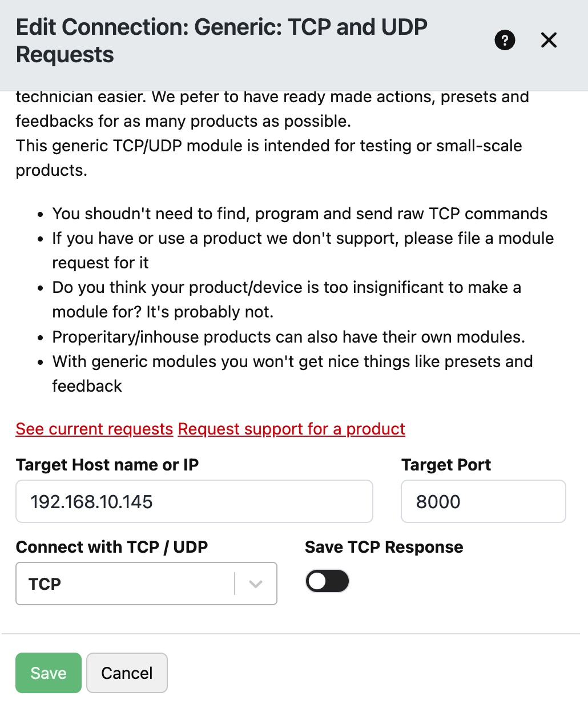Image resolution: width=588 pixels, height=708 pixels.
Task: Click the Target Host name or IP field
Action: pos(194,501)
